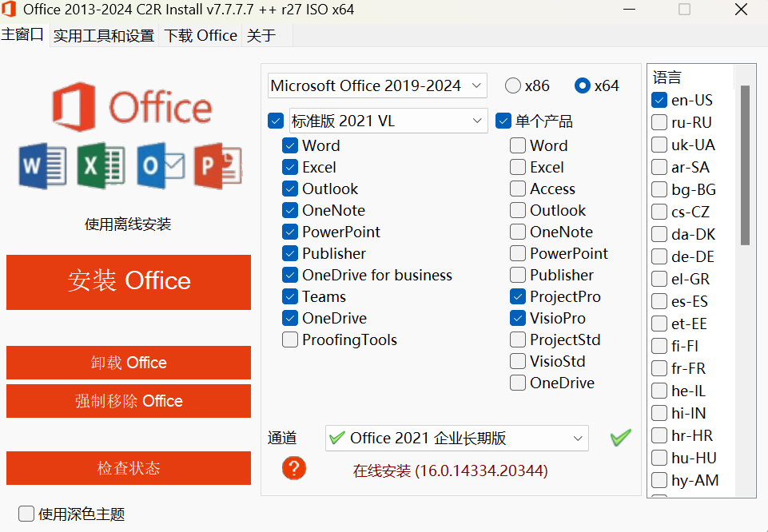Click the red question mark help icon

tap(293, 468)
